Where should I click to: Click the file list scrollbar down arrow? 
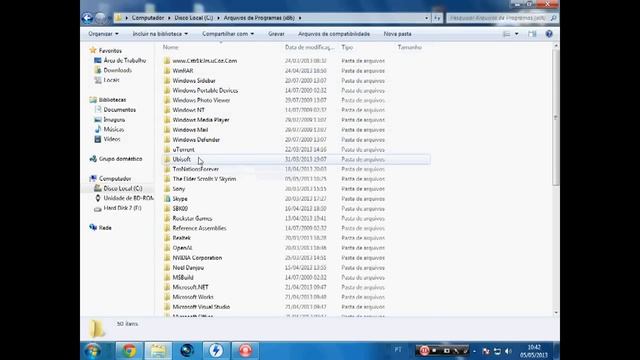[x=556, y=313]
